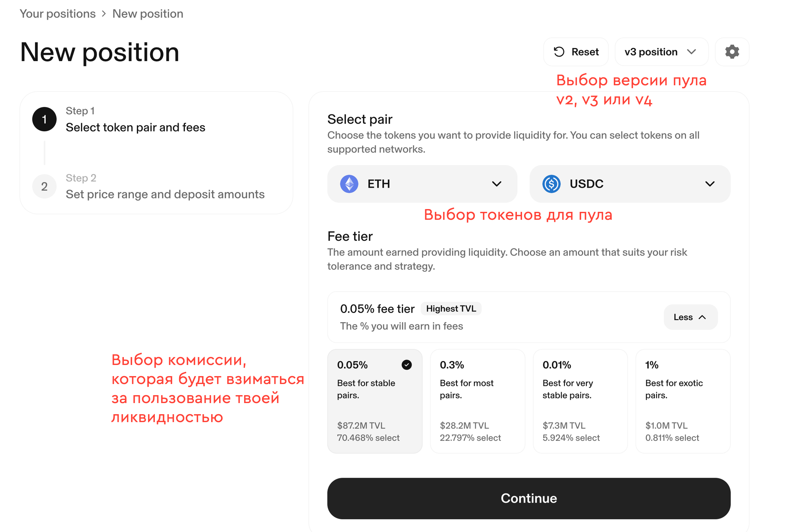Click the ETH token logo
Screen dimensions: 794x532
pos(349,184)
